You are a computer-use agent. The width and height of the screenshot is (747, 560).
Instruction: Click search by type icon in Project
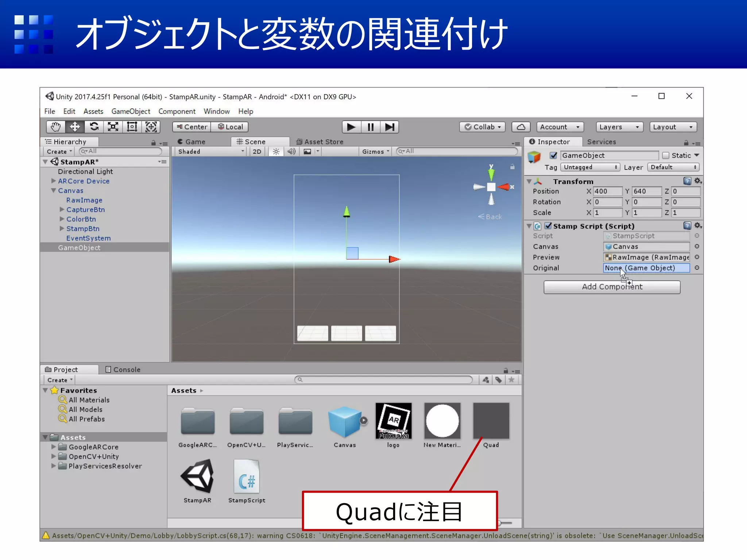485,380
